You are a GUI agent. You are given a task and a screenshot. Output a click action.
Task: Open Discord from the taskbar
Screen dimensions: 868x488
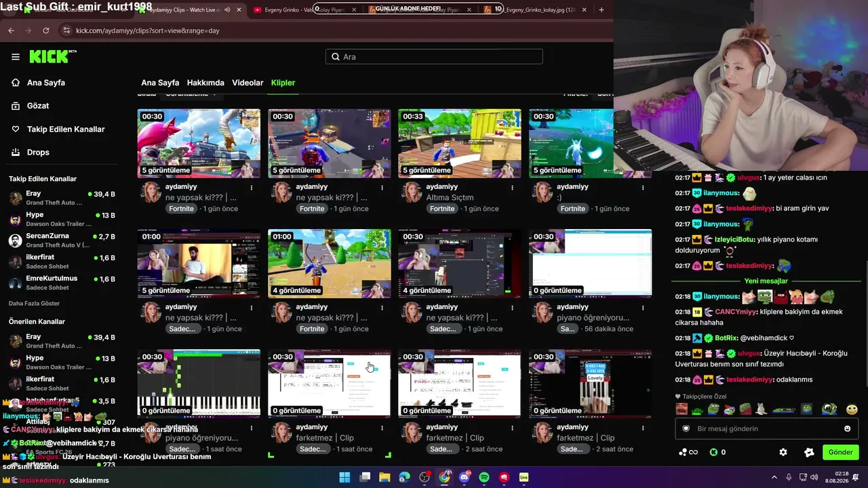coord(465,477)
